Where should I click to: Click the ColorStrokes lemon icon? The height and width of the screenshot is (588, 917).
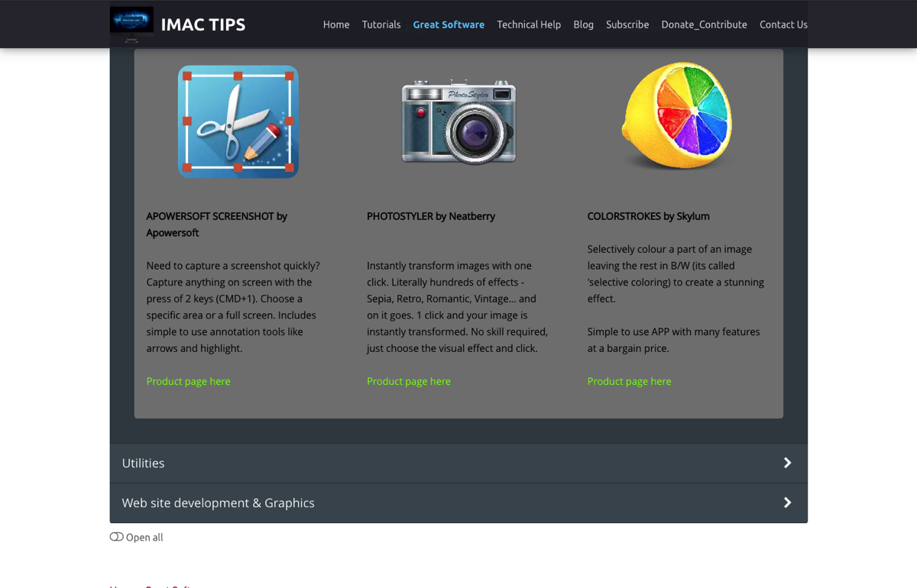(677, 116)
